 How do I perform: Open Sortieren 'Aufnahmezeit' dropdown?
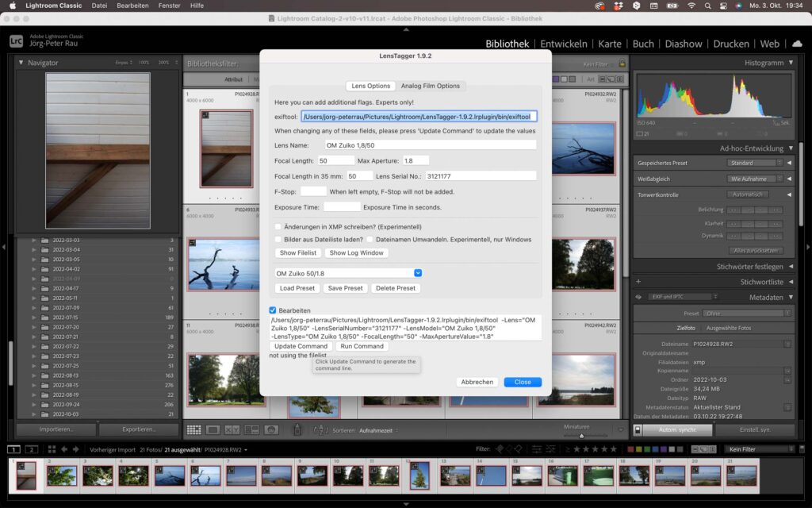379,431
